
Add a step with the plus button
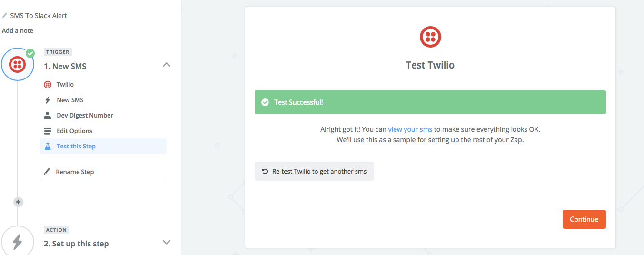point(18,202)
